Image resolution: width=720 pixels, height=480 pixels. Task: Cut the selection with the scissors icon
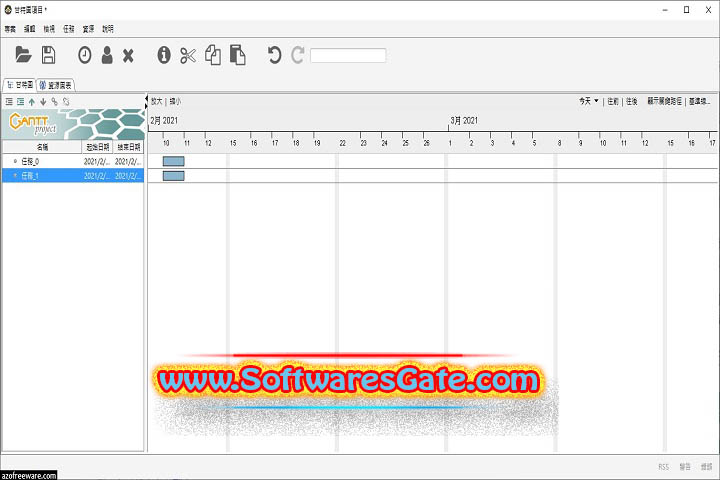pyautogui.click(x=188, y=56)
